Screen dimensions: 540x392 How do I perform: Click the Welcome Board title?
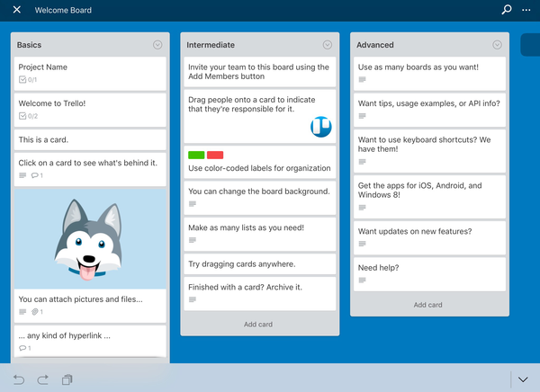coord(63,10)
